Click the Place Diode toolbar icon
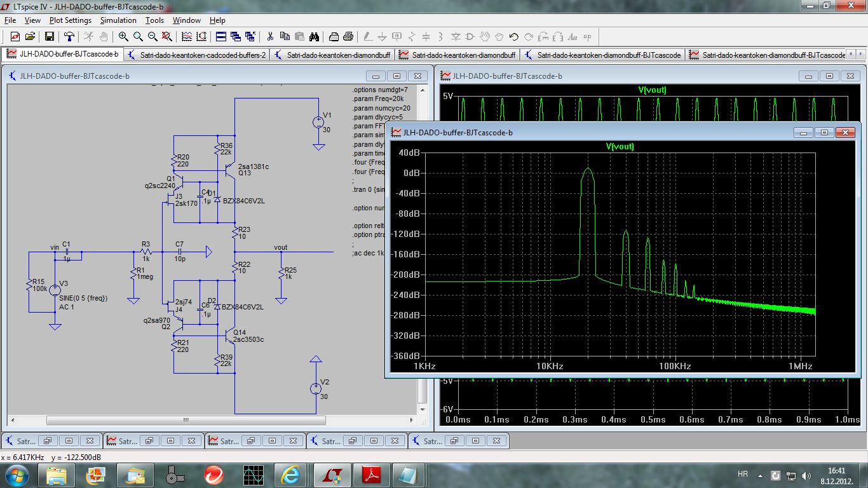Viewport: 868px width, 488px height. [x=456, y=37]
